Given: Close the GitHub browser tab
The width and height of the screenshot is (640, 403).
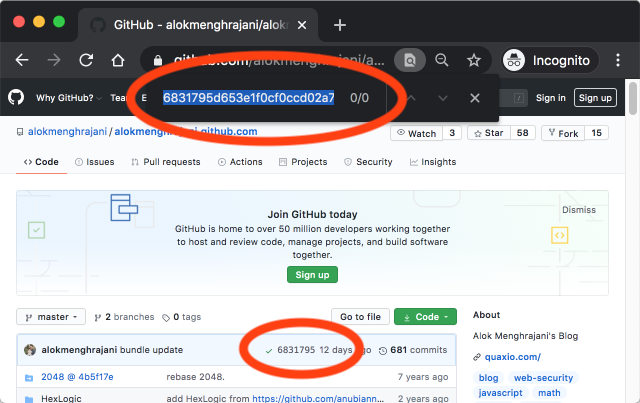Looking at the screenshot, I should pyautogui.click(x=302, y=25).
